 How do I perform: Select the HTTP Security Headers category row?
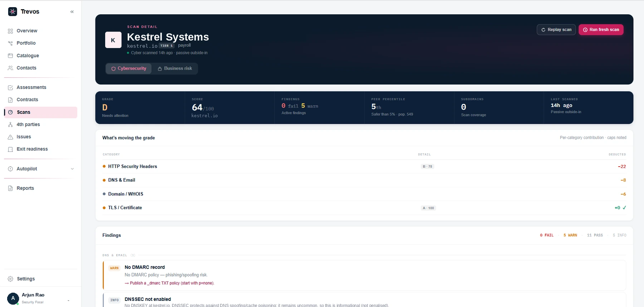[364, 167]
